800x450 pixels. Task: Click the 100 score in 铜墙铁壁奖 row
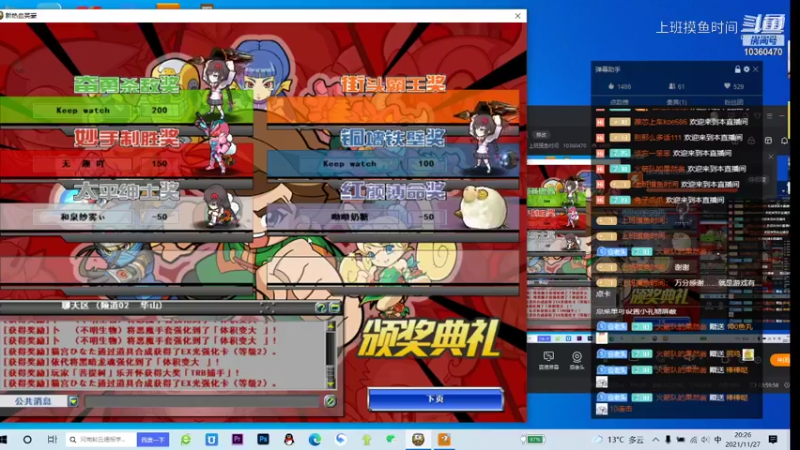click(426, 164)
